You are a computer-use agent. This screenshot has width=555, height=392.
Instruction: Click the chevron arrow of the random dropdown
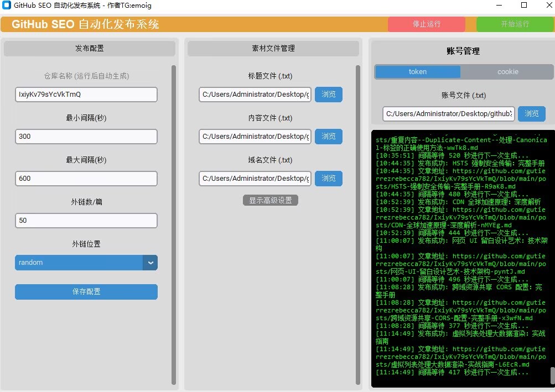click(x=151, y=263)
